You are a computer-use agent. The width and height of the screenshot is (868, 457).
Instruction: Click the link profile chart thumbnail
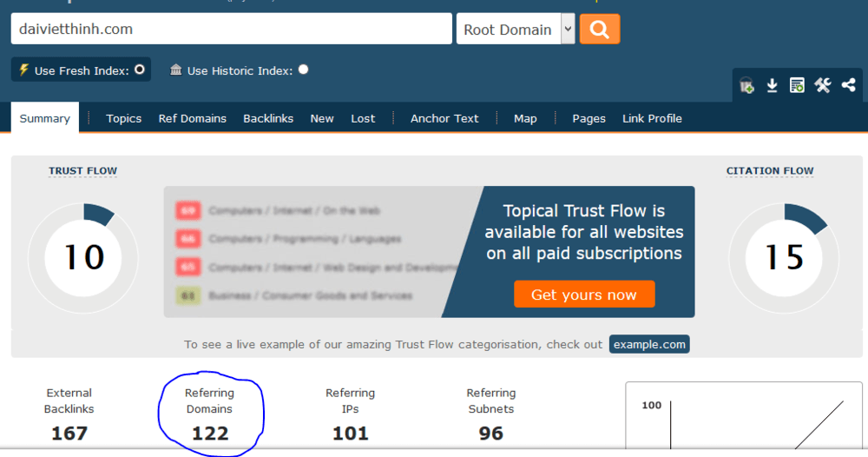[x=744, y=415]
